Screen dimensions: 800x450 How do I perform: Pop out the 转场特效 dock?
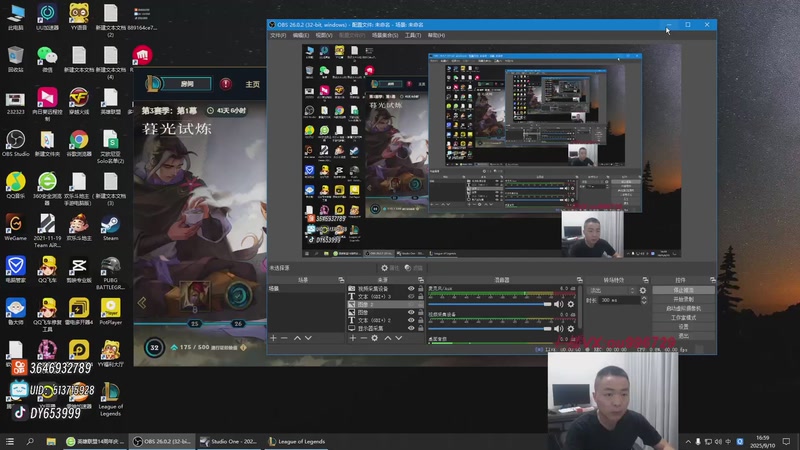point(645,280)
